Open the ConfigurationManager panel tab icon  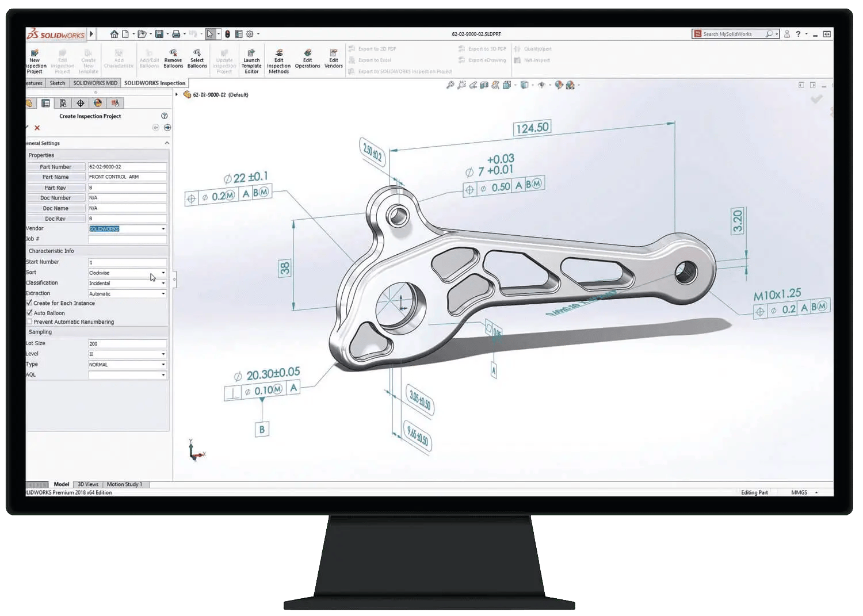[x=63, y=103]
